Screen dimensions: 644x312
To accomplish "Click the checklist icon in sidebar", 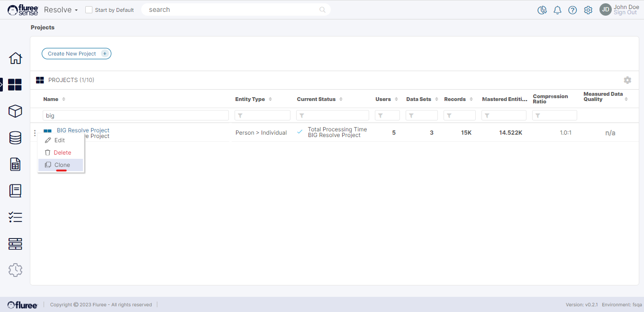I will click(15, 217).
